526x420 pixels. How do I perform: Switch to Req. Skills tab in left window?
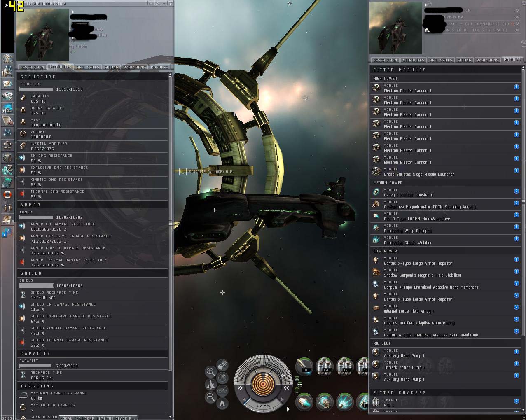[88, 67]
